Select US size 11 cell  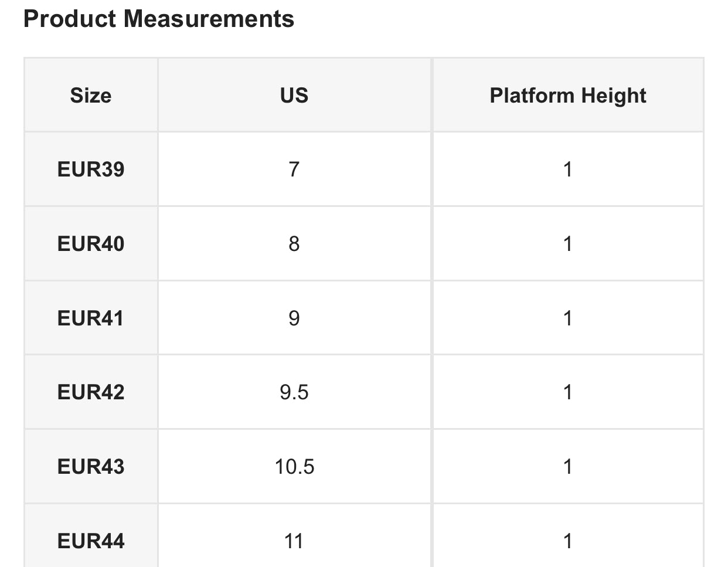pyautogui.click(x=294, y=541)
